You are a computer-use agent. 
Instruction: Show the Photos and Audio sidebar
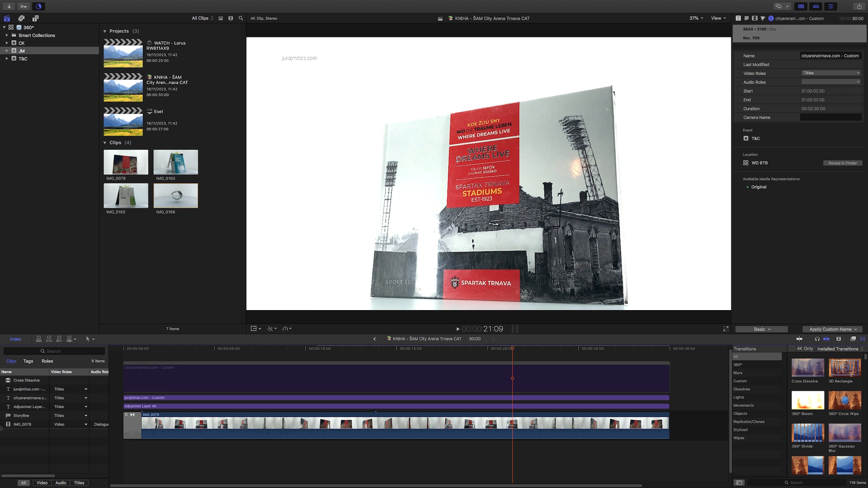coord(21,18)
